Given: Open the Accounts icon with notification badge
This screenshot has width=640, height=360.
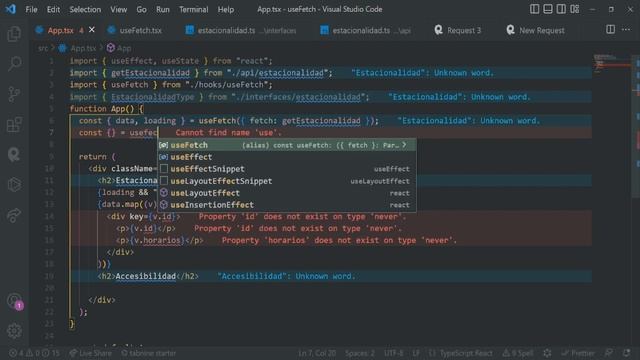Looking at the screenshot, I should click(x=15, y=302).
